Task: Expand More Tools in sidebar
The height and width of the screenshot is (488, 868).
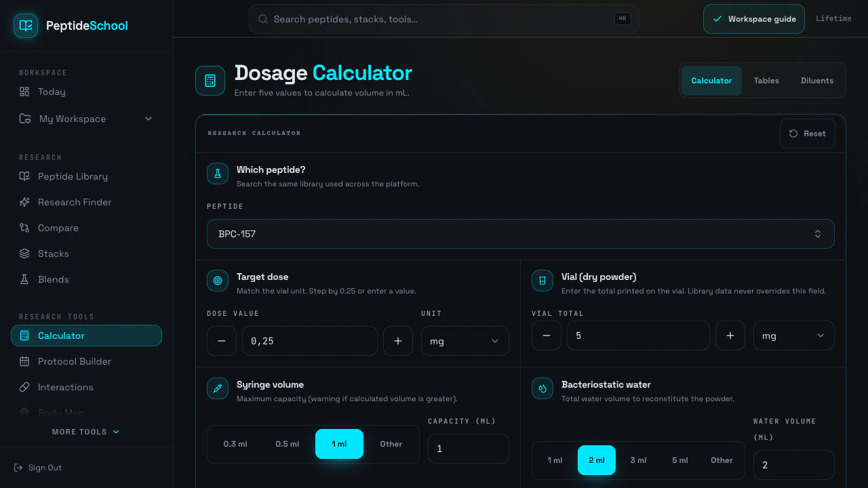Action: (x=86, y=432)
